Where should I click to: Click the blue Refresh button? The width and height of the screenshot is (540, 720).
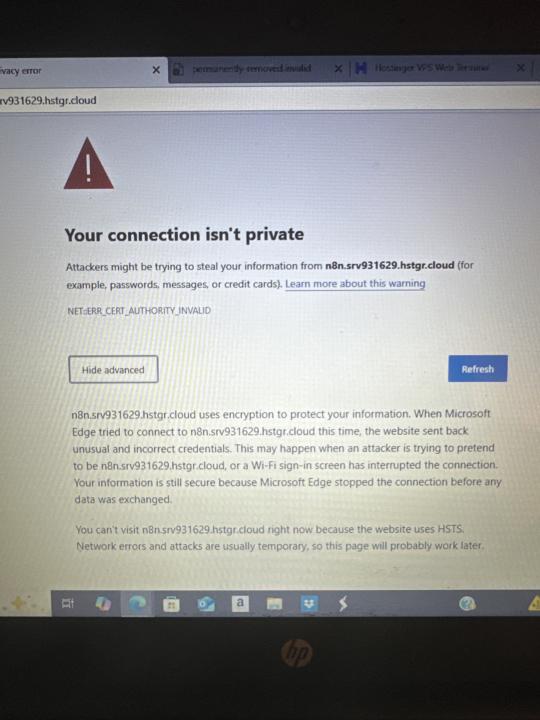(478, 369)
